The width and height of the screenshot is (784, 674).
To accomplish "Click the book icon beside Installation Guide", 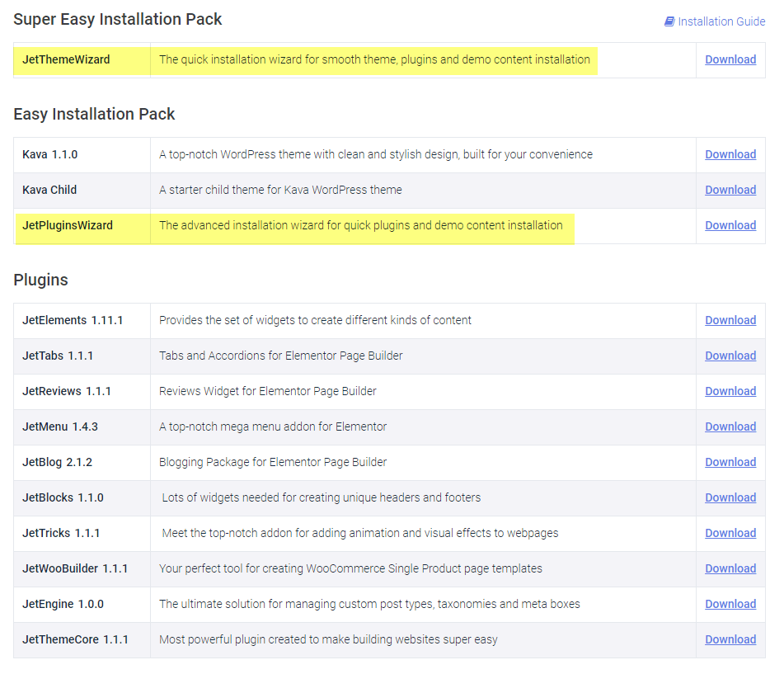I will (x=669, y=22).
